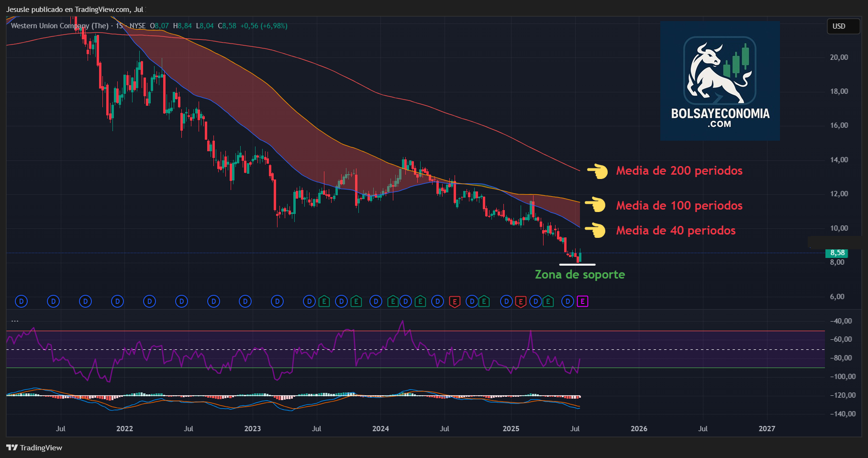Viewport: 868px width, 458px height.
Task: Click the 6,00 price axis label
Action: pyautogui.click(x=837, y=297)
